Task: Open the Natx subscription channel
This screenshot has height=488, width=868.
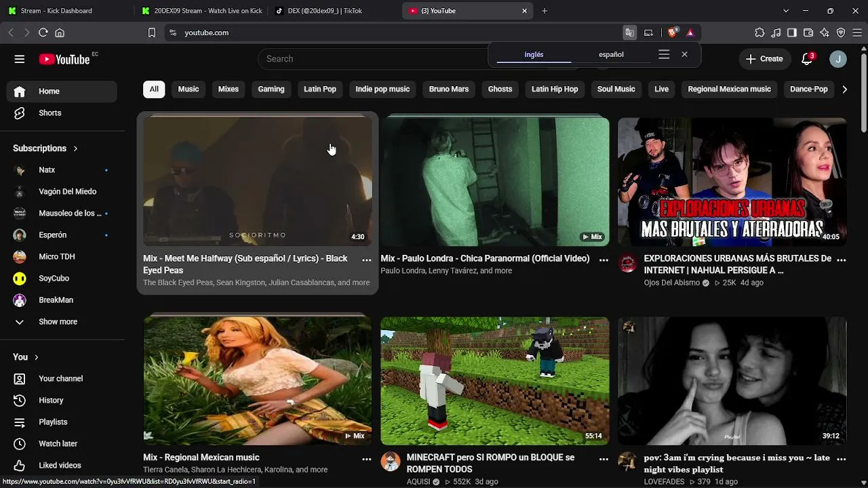Action: (x=62, y=170)
